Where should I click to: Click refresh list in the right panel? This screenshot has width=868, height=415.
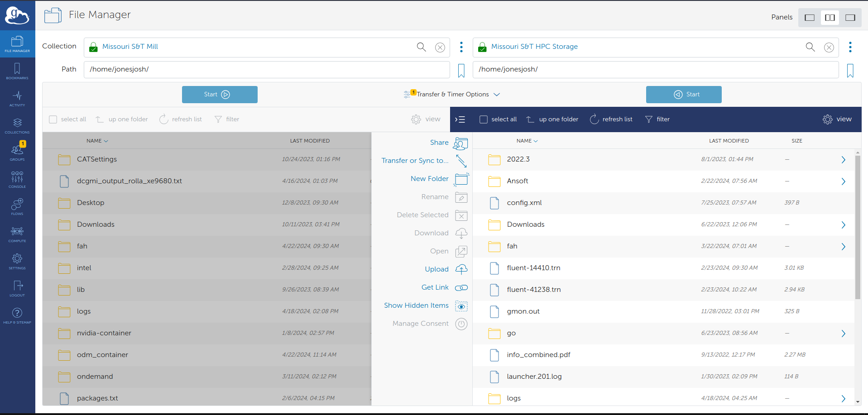611,119
